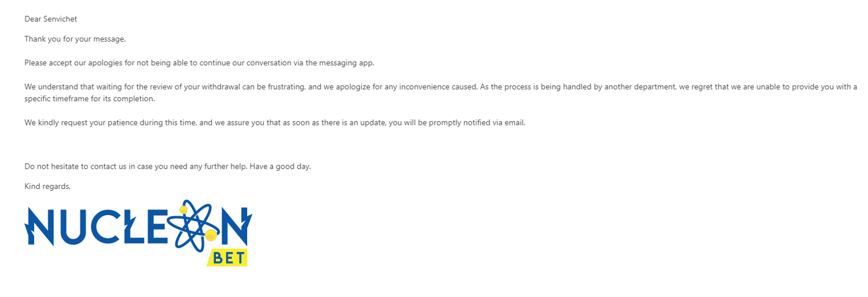Click the yellow BET badge
The height and width of the screenshot is (297, 868).
pyautogui.click(x=227, y=258)
